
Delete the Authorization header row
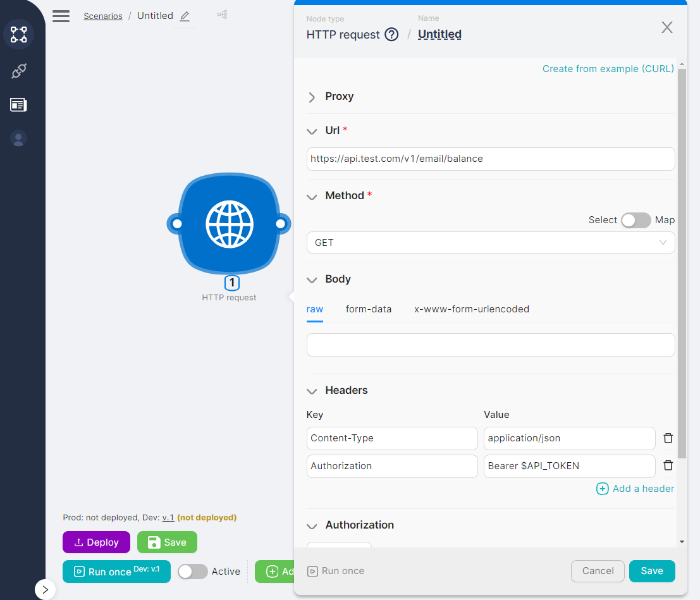[668, 466]
